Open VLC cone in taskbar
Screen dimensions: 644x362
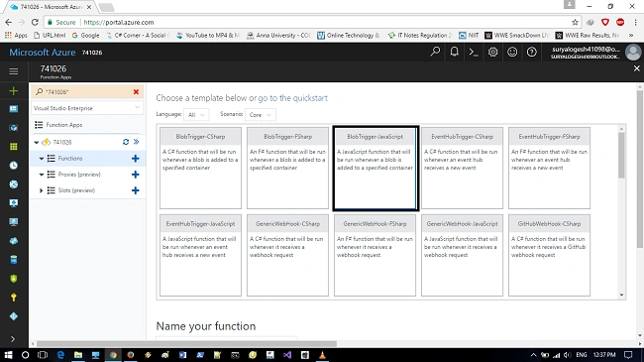click(322, 355)
